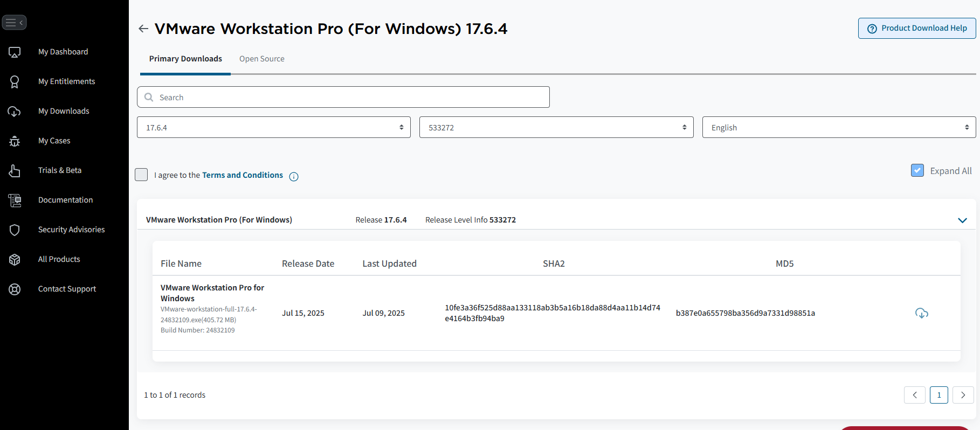The width and height of the screenshot is (980, 430).
Task: Click the Contact Support lifebuoy icon
Action: [15, 289]
